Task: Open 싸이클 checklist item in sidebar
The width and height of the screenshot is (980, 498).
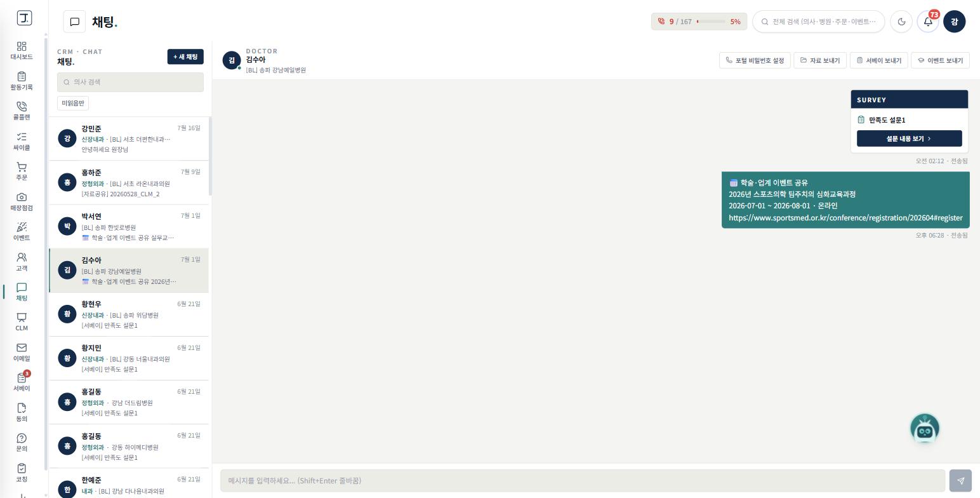Action: click(22, 141)
